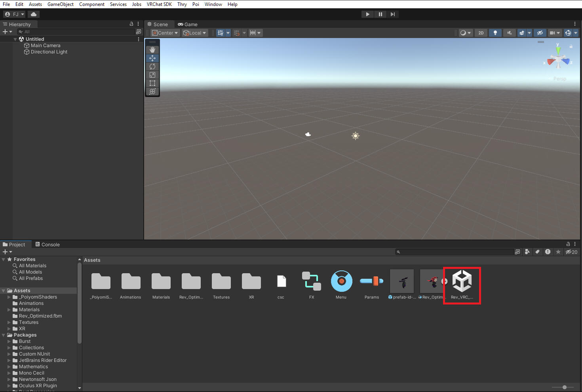Select the Hand view tool

tap(152, 50)
